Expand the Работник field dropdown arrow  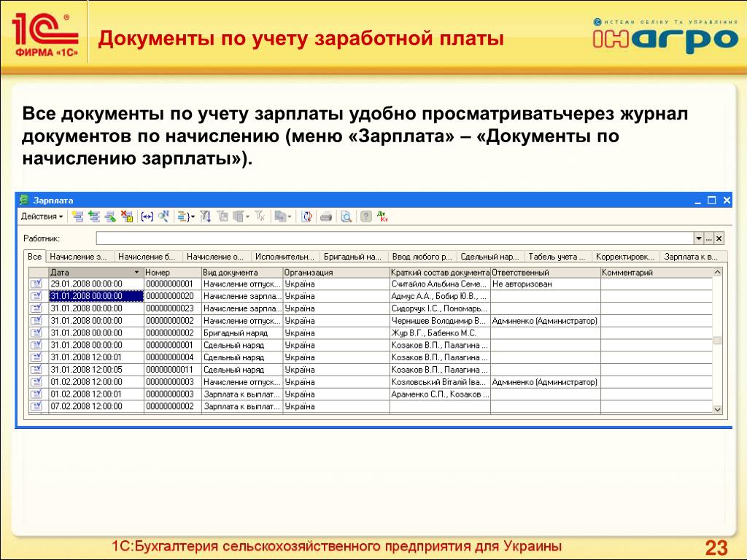click(698, 238)
